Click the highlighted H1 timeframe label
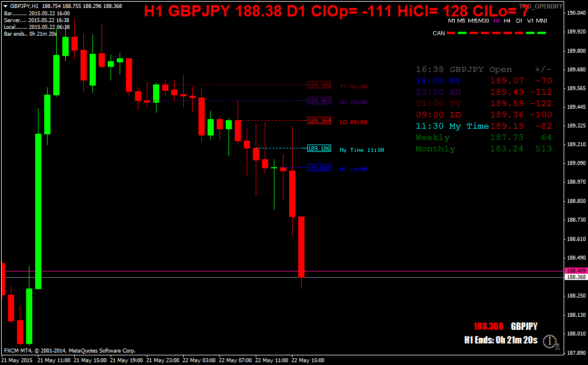The width and height of the screenshot is (588, 365). pyautogui.click(x=497, y=21)
